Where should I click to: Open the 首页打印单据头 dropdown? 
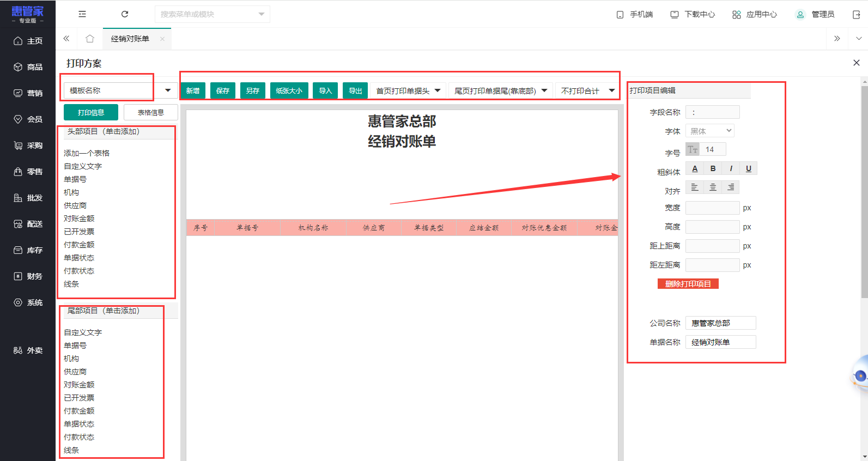click(408, 90)
